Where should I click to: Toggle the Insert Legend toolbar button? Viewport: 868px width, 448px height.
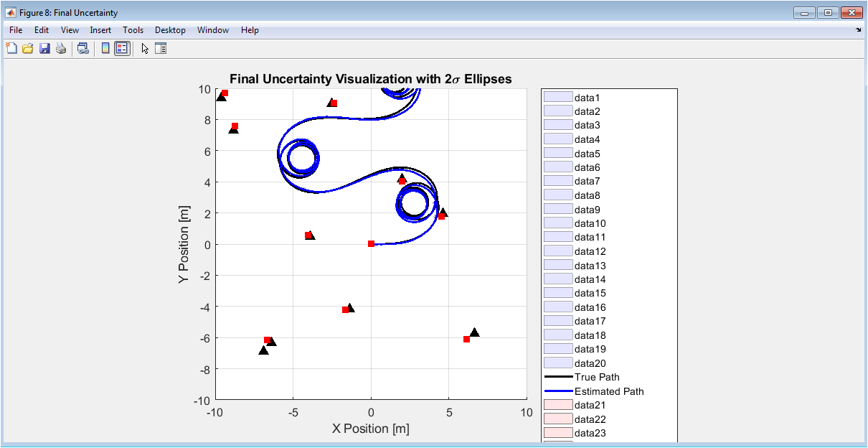click(x=122, y=49)
